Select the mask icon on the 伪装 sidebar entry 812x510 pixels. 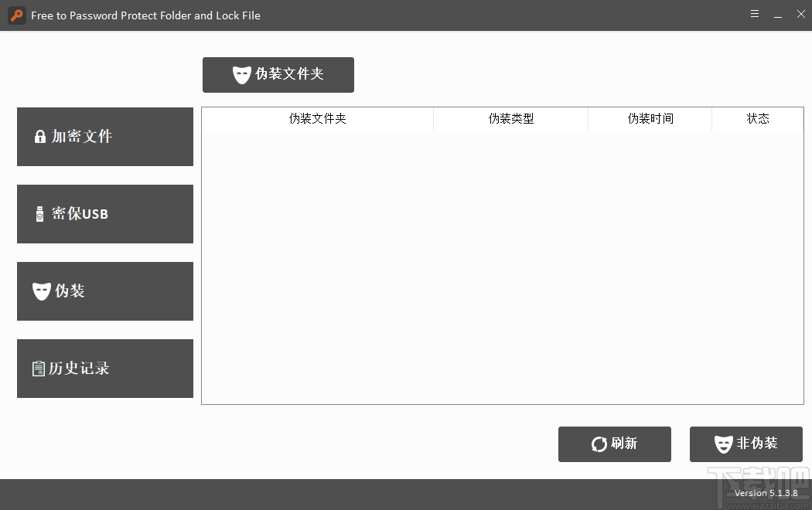(x=40, y=291)
